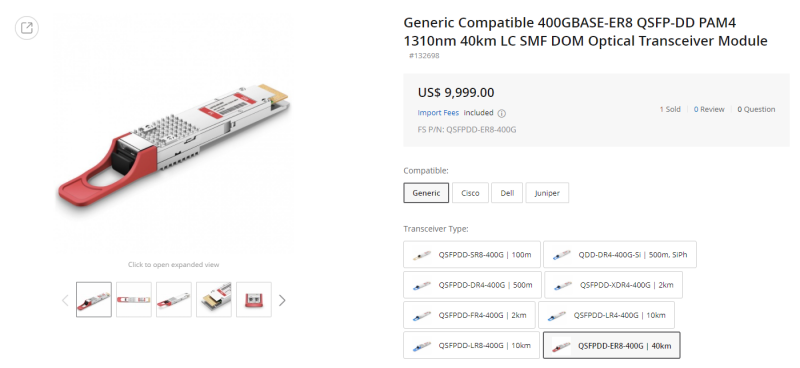Select the fourth thumbnail showing gold connector
Viewport: 800px width, 368px height.
[214, 300]
